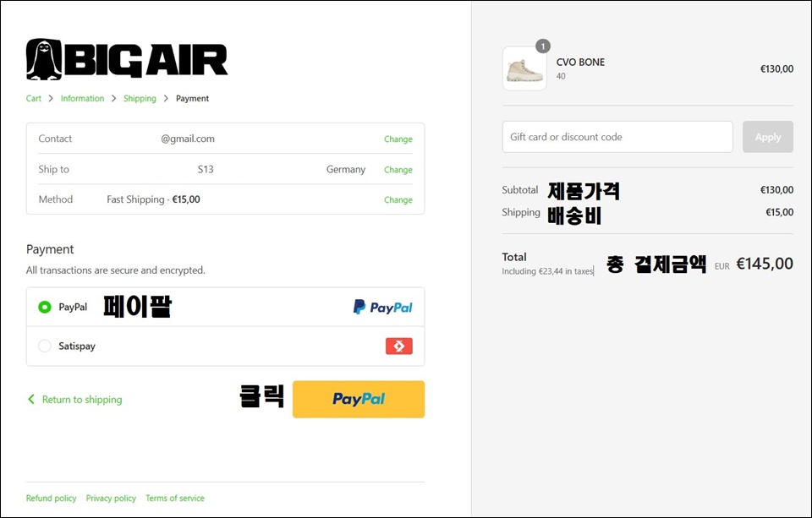The height and width of the screenshot is (518, 812).
Task: Click the Subtotal €130,00 value
Action: tap(776, 190)
